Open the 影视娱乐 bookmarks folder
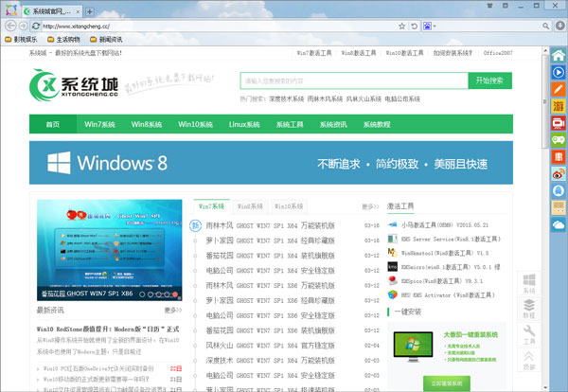This screenshot has height=392, width=568. click(21, 39)
